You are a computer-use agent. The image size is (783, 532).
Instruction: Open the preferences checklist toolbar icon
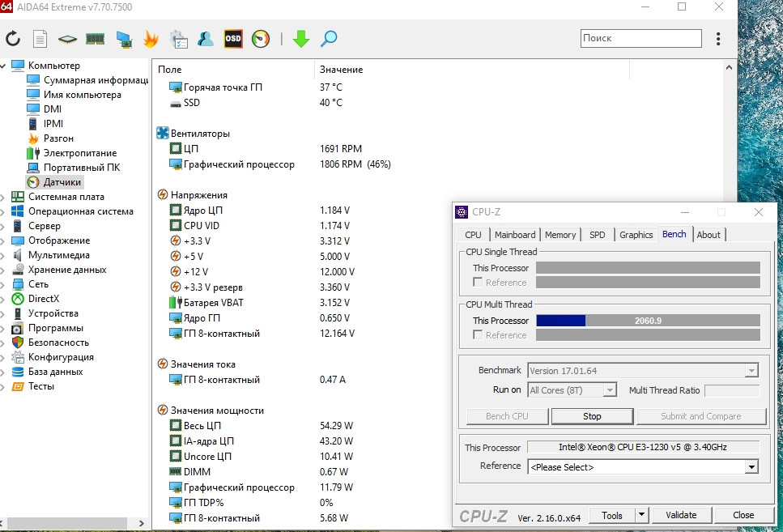point(178,39)
